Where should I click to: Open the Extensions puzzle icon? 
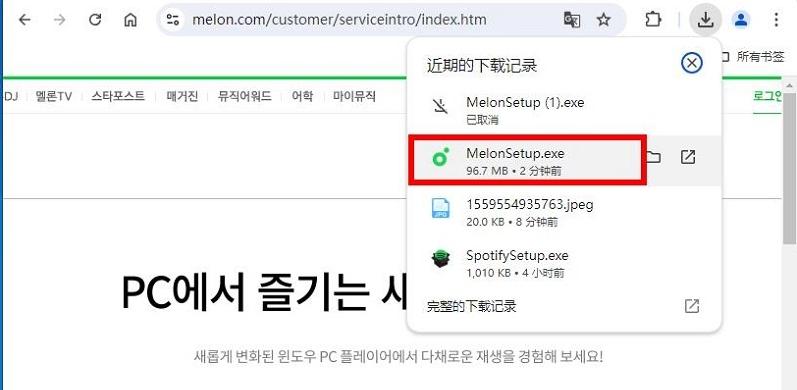[653, 20]
